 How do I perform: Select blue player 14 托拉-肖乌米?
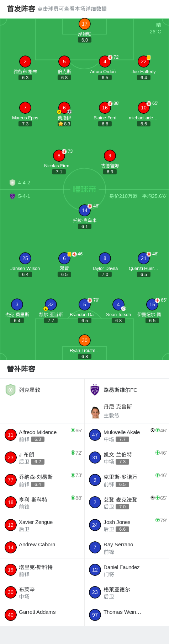coord(84,210)
